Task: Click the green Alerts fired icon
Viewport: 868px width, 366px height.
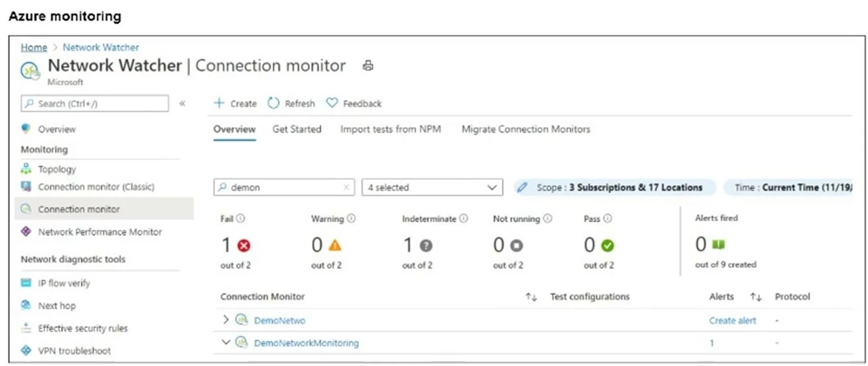Action: point(718,245)
